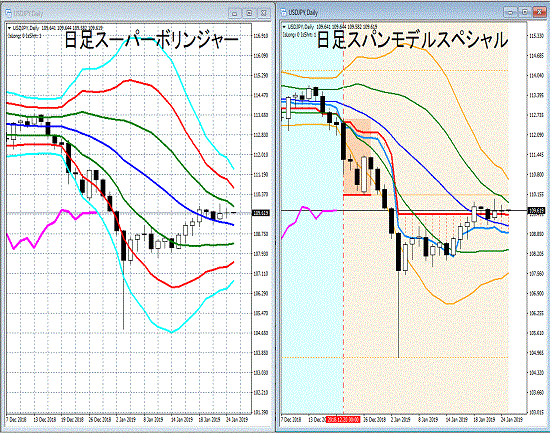Click 111.190 on left chart price scale
The width and height of the screenshot is (550, 433).
(261, 174)
